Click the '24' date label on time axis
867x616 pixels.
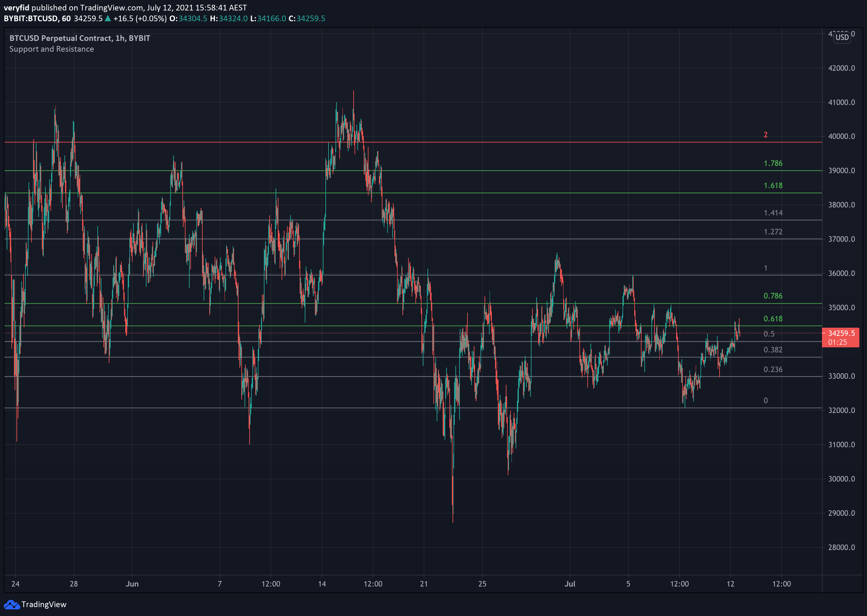pyautogui.click(x=16, y=584)
